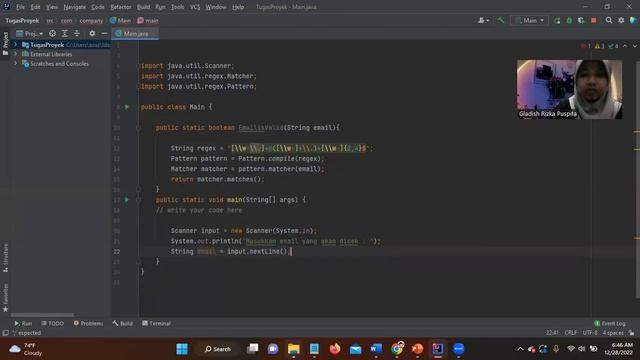
Task: Go to next highlighted error arrow
Action: (x=634, y=46)
